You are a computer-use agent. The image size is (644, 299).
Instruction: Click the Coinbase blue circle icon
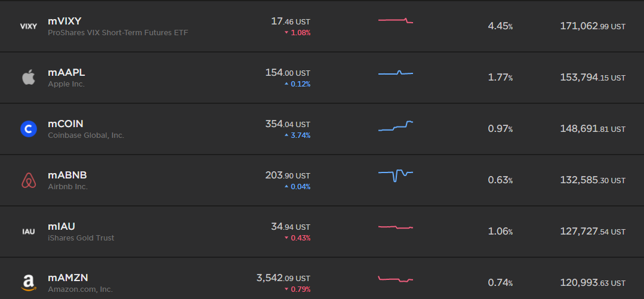click(28, 129)
